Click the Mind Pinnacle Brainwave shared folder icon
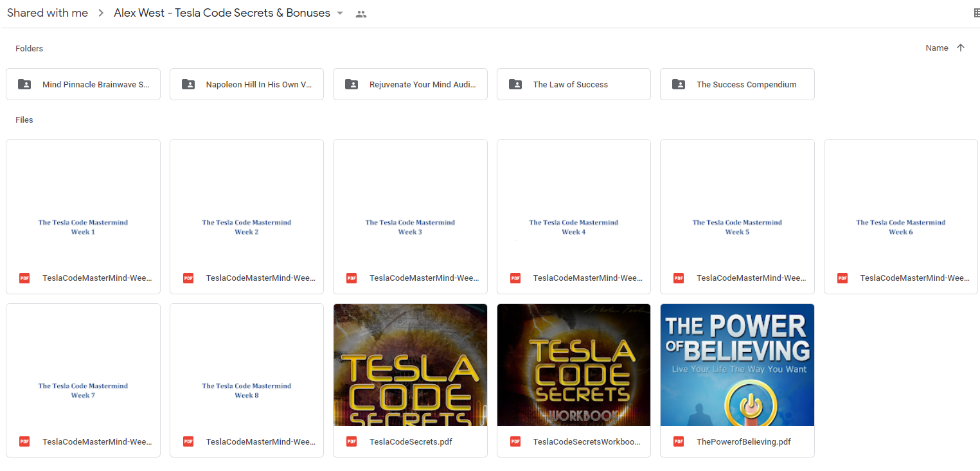 click(24, 84)
